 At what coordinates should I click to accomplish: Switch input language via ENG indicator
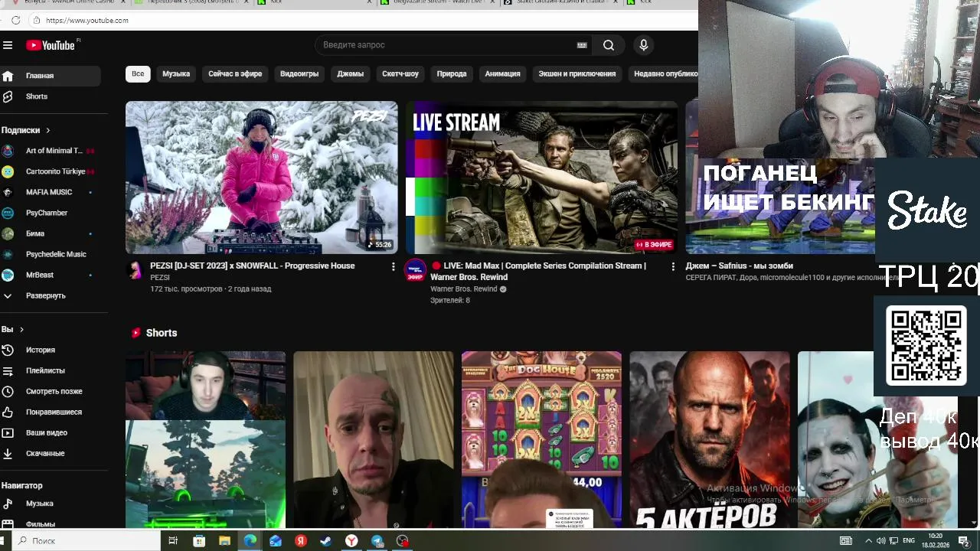pos(909,541)
